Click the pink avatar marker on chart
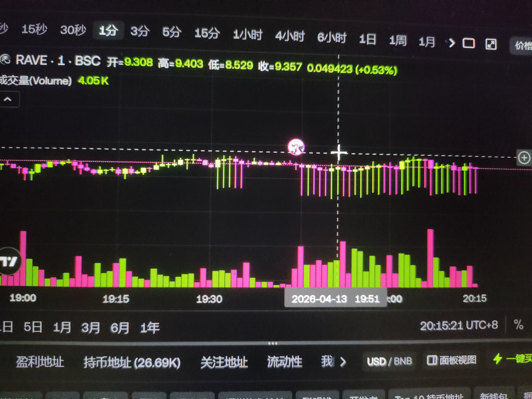Viewport: 532px width, 399px height. [296, 147]
